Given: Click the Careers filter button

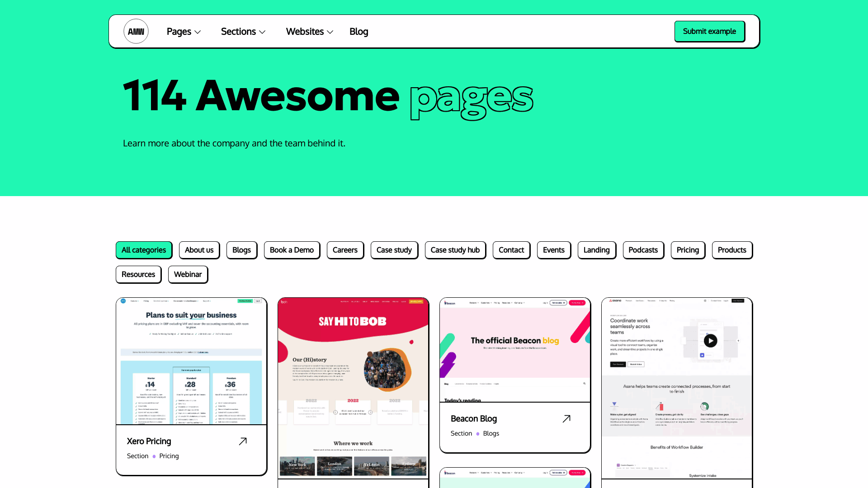Looking at the screenshot, I should click(x=344, y=250).
